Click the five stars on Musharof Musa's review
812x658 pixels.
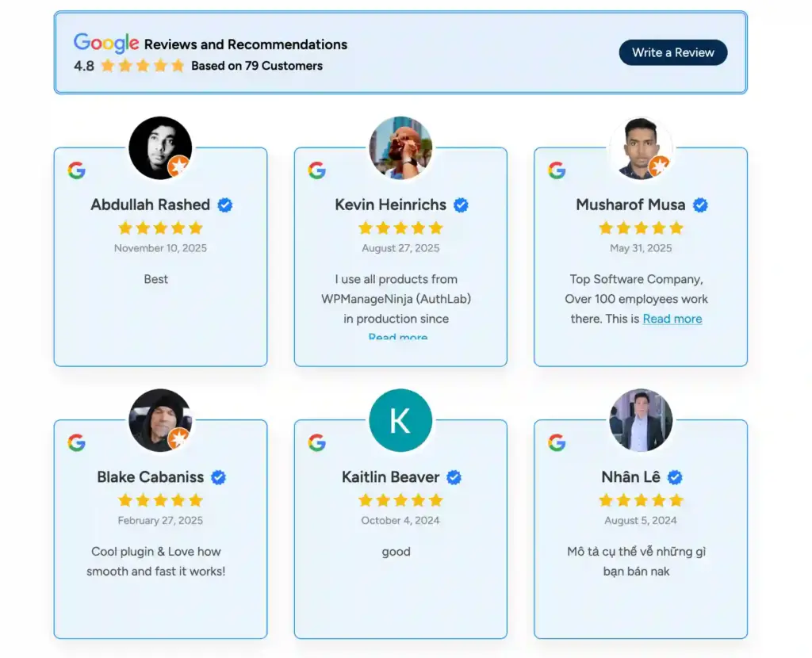[x=641, y=228]
